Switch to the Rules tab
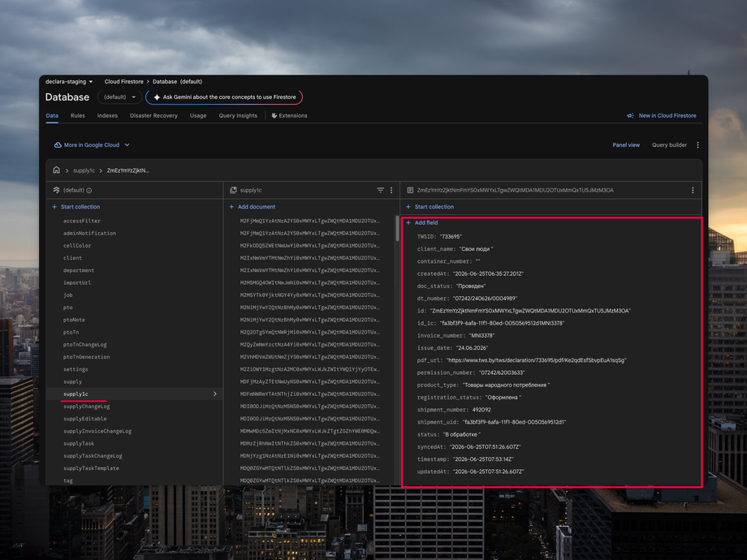 (78, 116)
